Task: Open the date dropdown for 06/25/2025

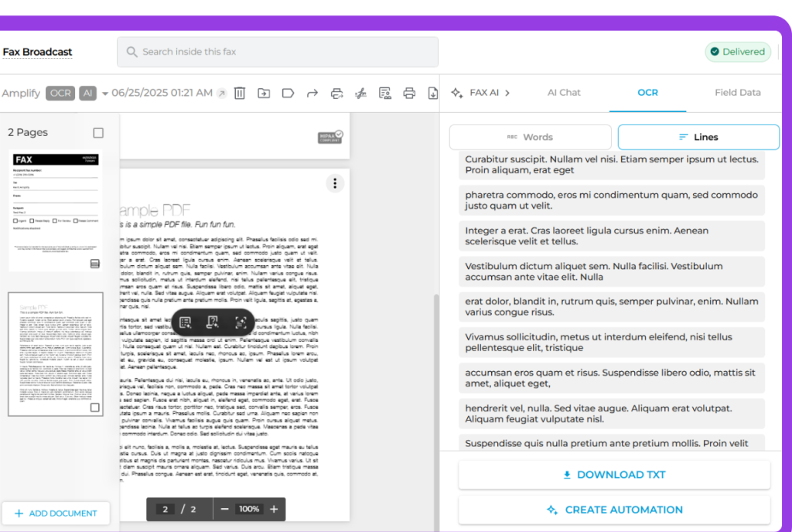Action: click(107, 93)
